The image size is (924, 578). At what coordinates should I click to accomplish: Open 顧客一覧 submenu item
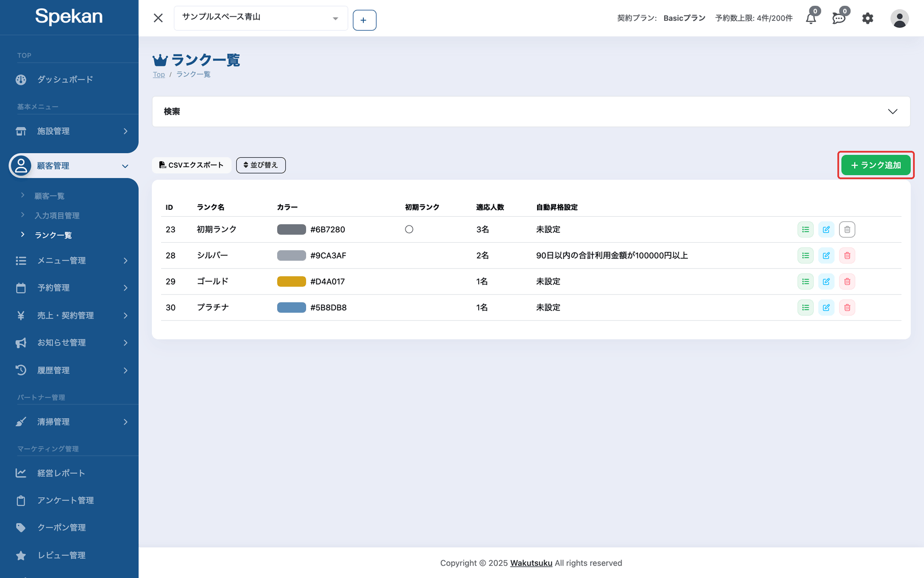[50, 196]
